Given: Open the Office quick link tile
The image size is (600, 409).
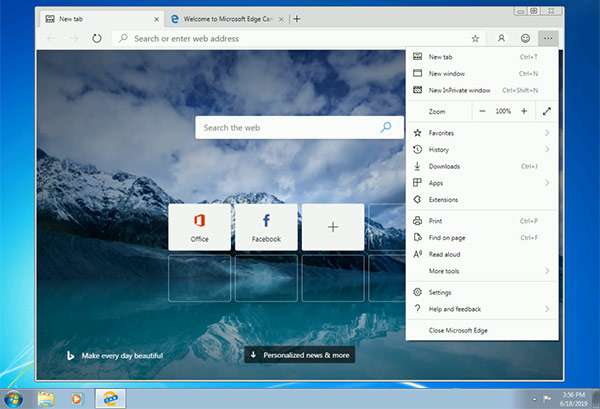Looking at the screenshot, I should pos(199,227).
